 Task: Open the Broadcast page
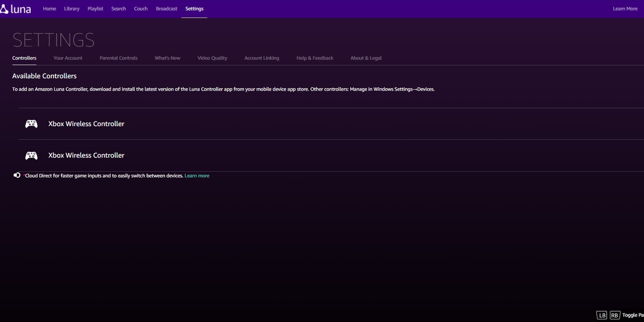[166, 9]
